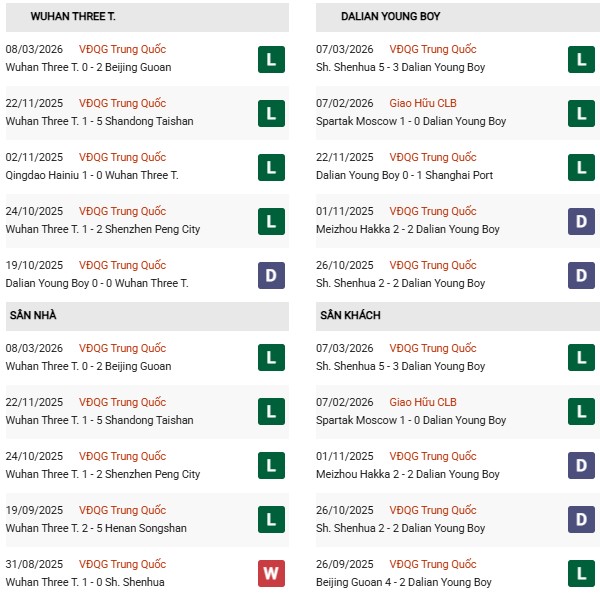Image resolution: width=600 pixels, height=594 pixels.
Task: Click the L badge for Henan Songshan match
Action: click(271, 519)
